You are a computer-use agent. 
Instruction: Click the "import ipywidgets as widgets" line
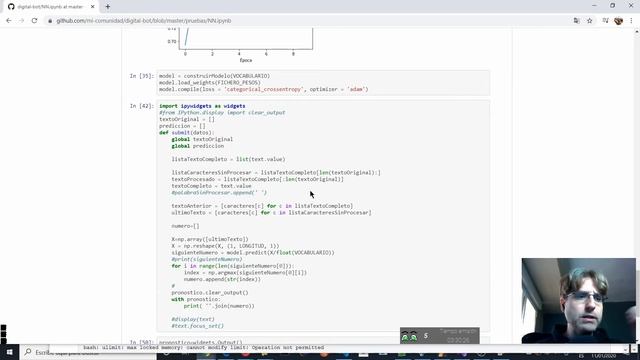coord(202,106)
